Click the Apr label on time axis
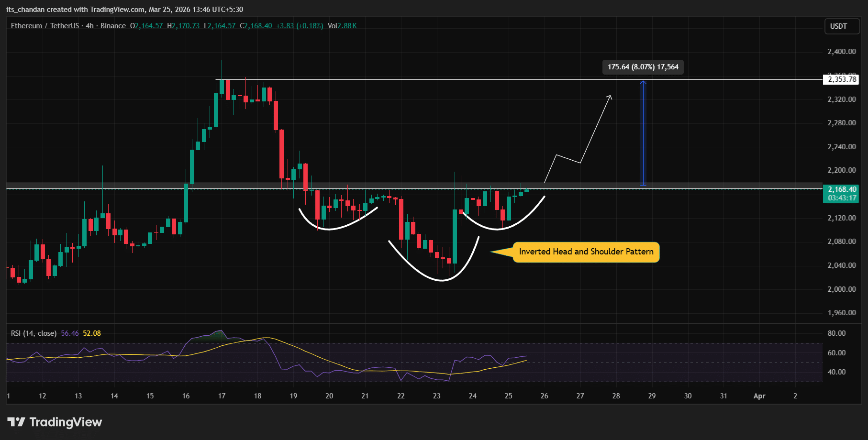The image size is (868, 440). point(759,396)
